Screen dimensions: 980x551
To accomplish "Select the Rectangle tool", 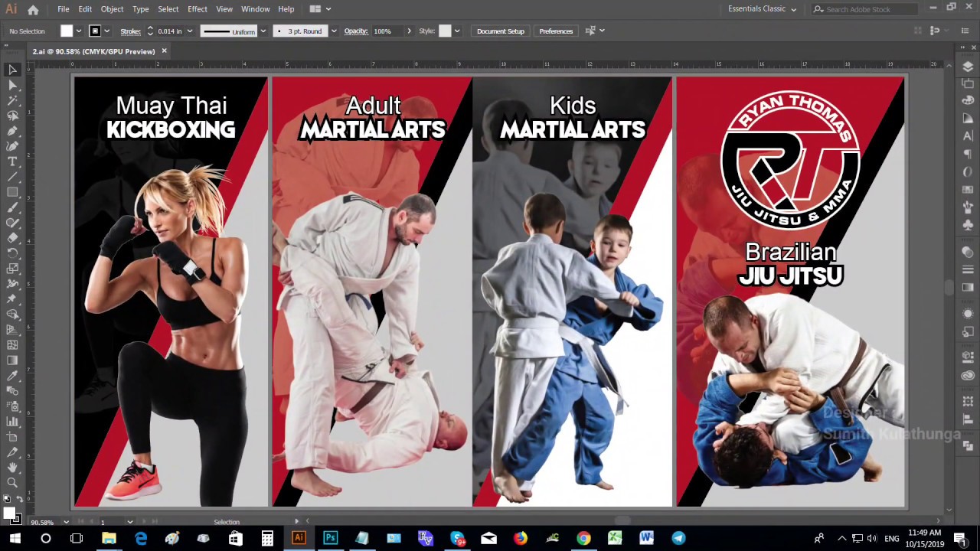I will coord(12,192).
